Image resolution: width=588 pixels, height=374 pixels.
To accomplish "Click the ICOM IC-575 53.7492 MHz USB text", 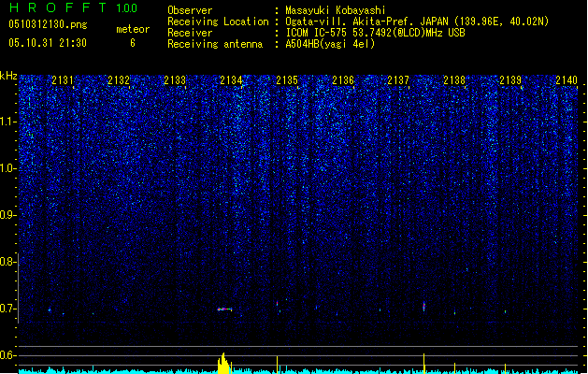I will point(376,33).
